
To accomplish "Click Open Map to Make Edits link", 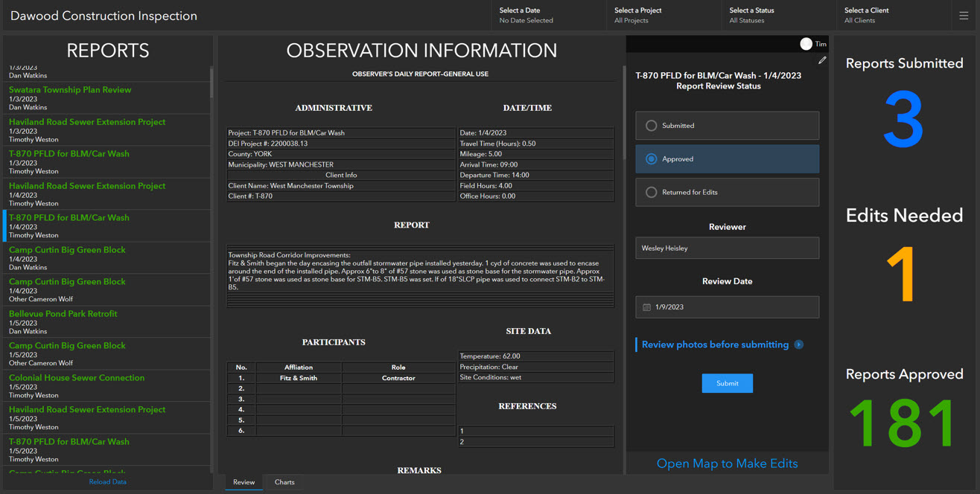I will click(x=727, y=463).
